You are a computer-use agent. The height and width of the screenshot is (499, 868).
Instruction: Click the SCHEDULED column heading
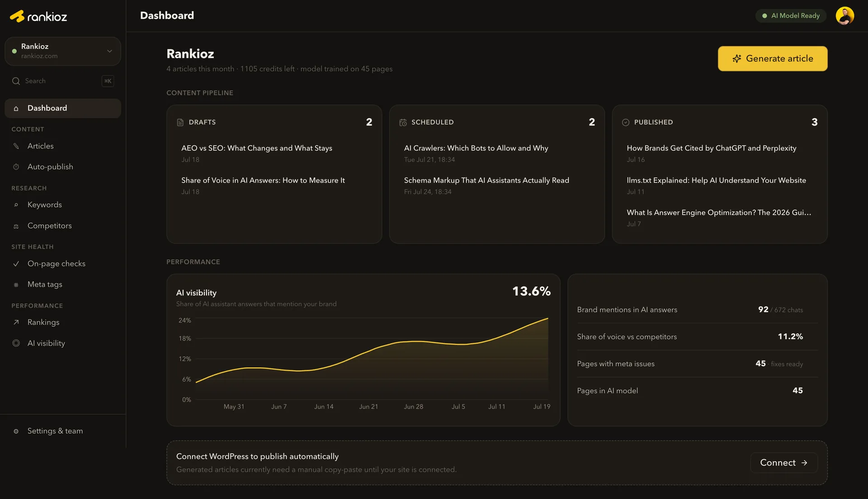point(432,122)
